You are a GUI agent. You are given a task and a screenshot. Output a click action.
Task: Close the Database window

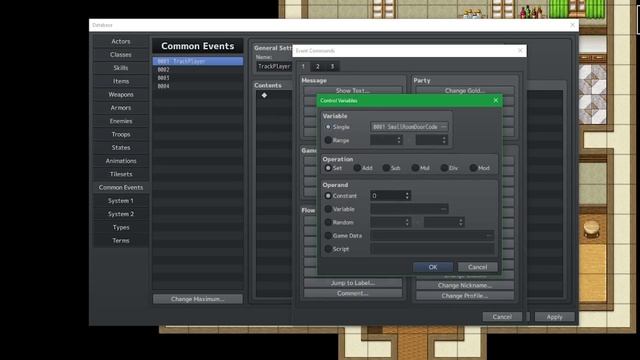click(572, 25)
